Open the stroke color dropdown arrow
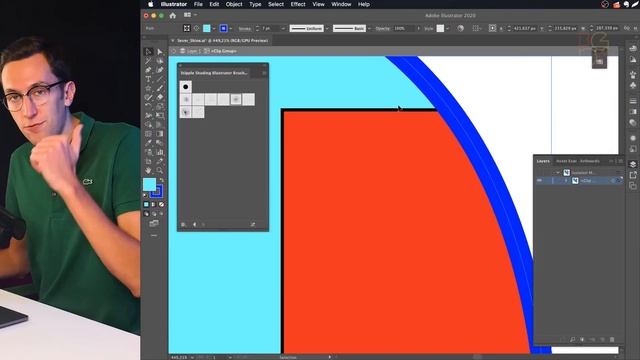 [231, 29]
